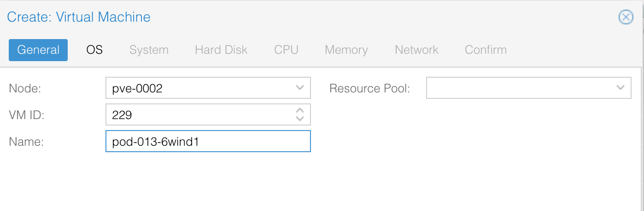Open the CPU tab

[286, 50]
